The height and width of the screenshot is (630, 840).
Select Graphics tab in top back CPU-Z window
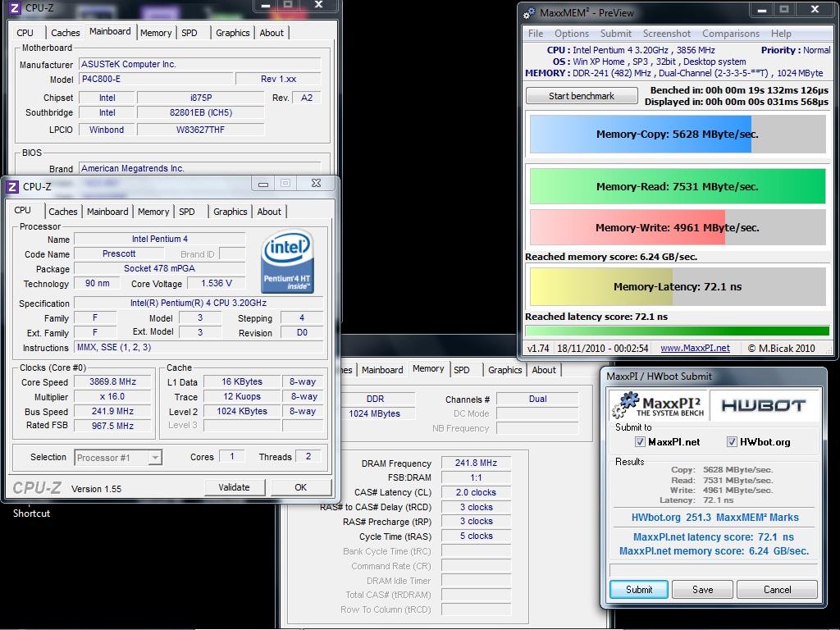tap(232, 33)
